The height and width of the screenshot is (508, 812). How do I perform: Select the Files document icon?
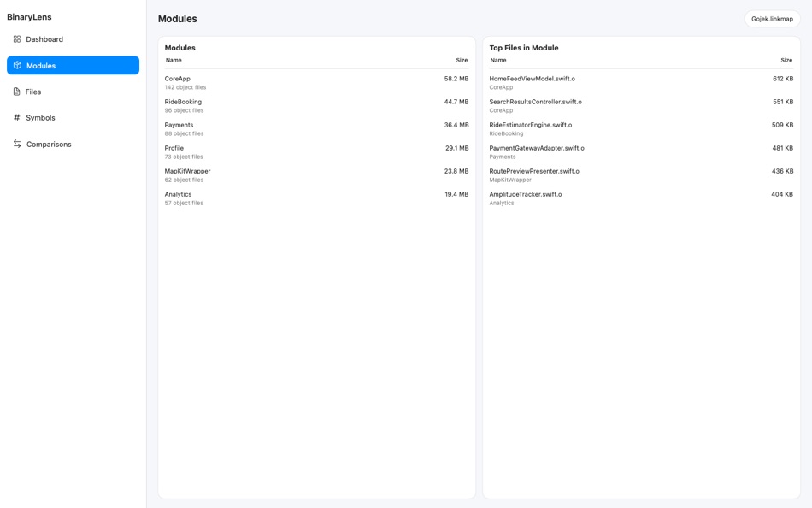(15, 92)
